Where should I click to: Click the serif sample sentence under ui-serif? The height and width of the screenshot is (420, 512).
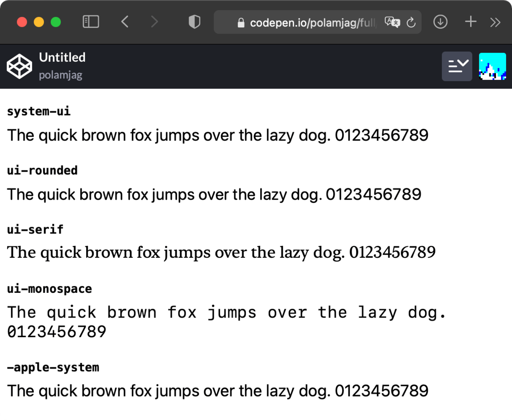tap(221, 253)
